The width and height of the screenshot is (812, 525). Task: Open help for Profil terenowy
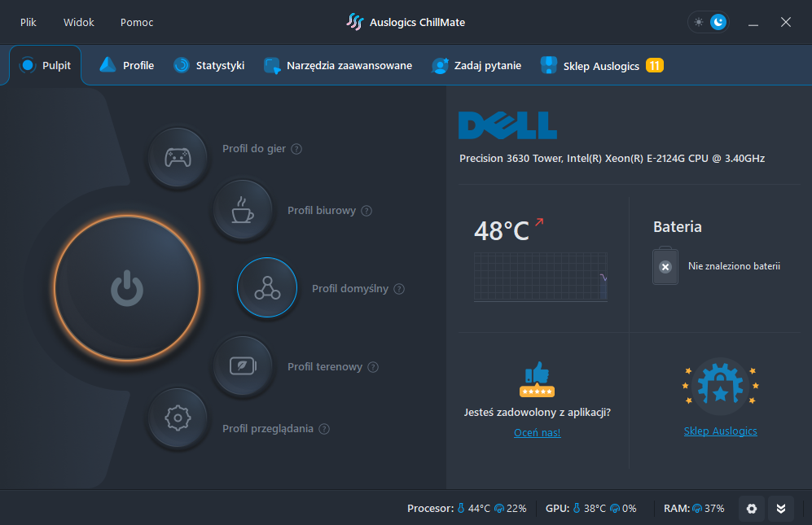373,367
